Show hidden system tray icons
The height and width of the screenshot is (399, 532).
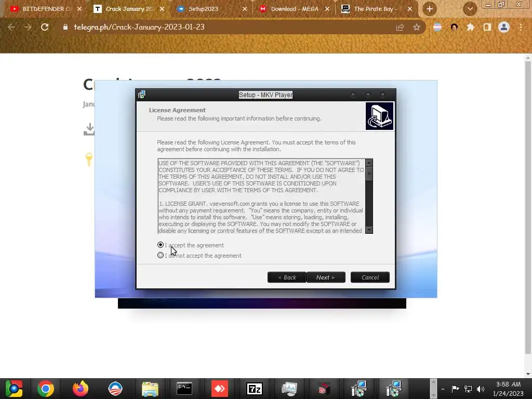443,389
